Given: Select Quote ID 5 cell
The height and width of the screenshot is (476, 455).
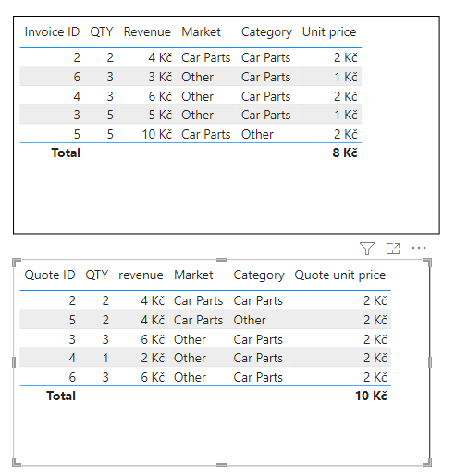Looking at the screenshot, I should [x=72, y=320].
